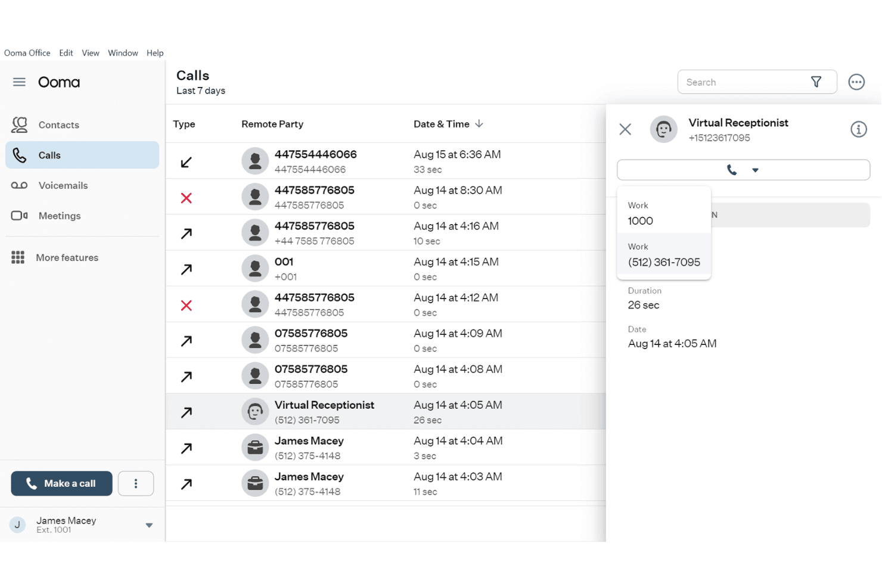882x588 pixels.
Task: Click the filter funnel icon in search
Action: pyautogui.click(x=816, y=82)
